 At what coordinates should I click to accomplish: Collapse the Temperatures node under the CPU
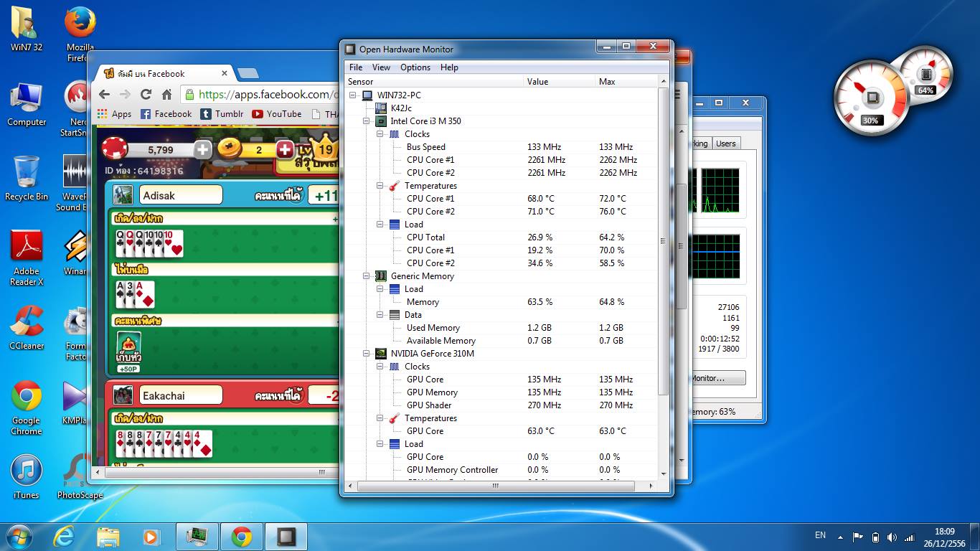380,186
